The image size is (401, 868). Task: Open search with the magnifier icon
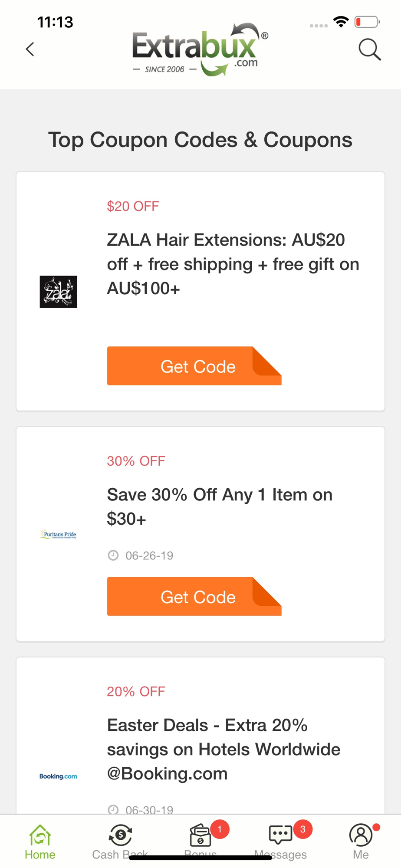[370, 49]
